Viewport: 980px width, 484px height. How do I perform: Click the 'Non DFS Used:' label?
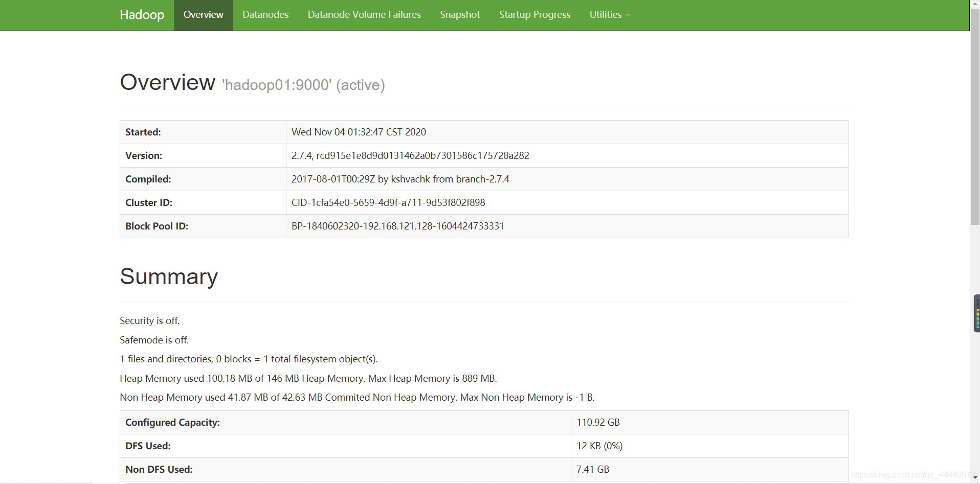point(159,469)
